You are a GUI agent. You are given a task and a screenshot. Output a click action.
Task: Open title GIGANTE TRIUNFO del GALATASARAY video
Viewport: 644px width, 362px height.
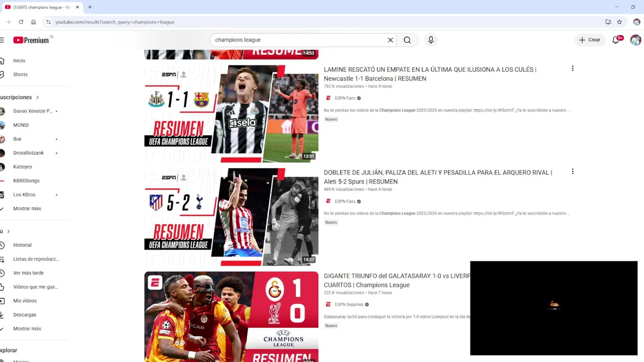click(397, 281)
